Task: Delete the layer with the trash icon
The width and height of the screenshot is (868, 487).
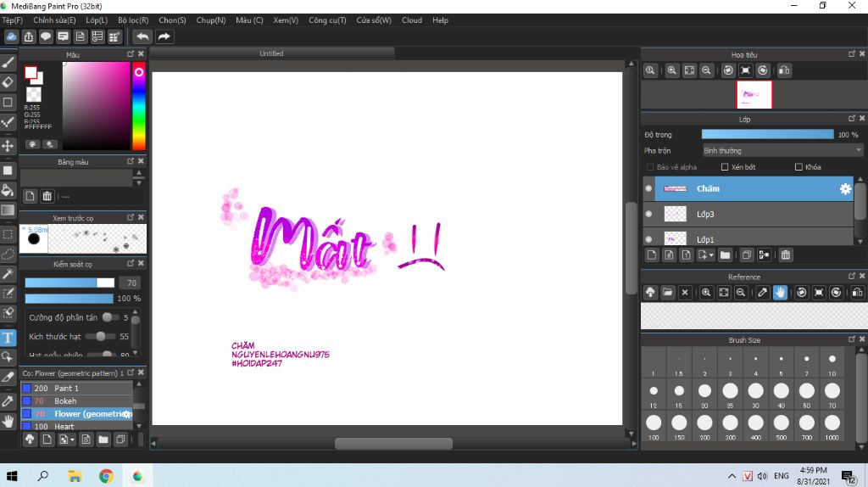Action: (786, 255)
